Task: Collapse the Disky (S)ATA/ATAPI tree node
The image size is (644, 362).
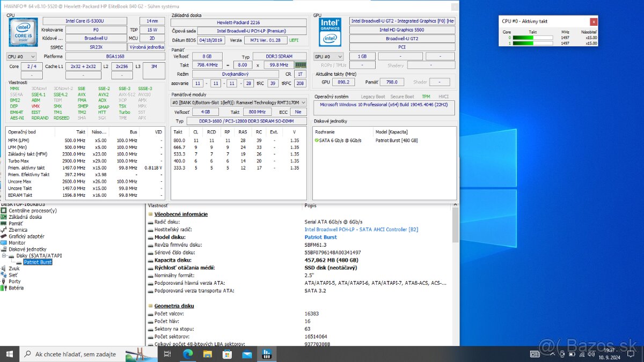Action: pyautogui.click(x=4, y=255)
